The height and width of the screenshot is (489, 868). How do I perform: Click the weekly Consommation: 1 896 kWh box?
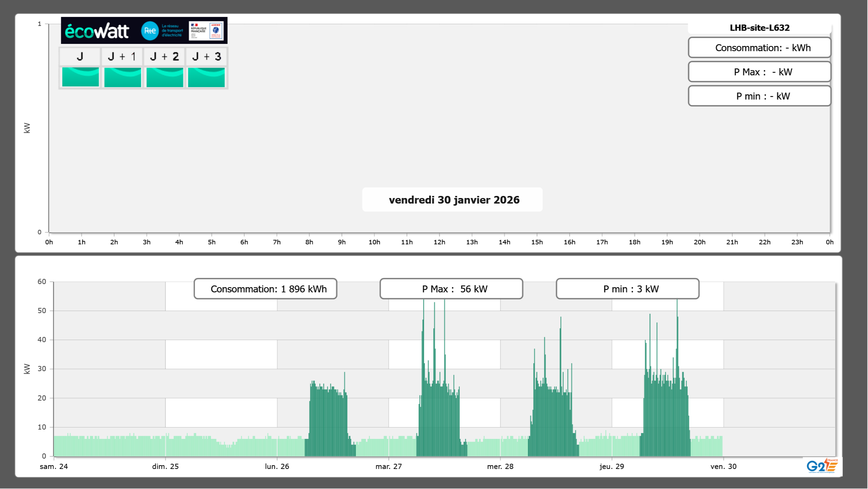pos(265,289)
